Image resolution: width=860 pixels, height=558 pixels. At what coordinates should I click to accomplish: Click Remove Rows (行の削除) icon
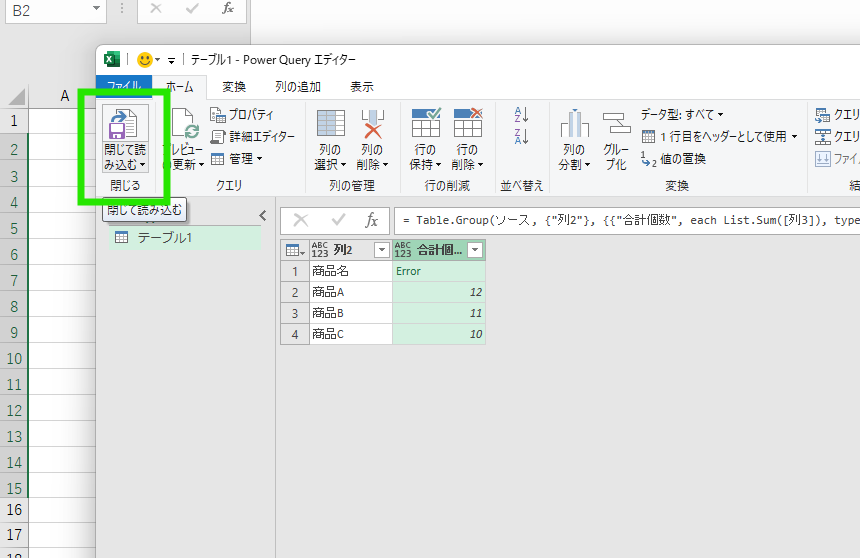coord(467,125)
